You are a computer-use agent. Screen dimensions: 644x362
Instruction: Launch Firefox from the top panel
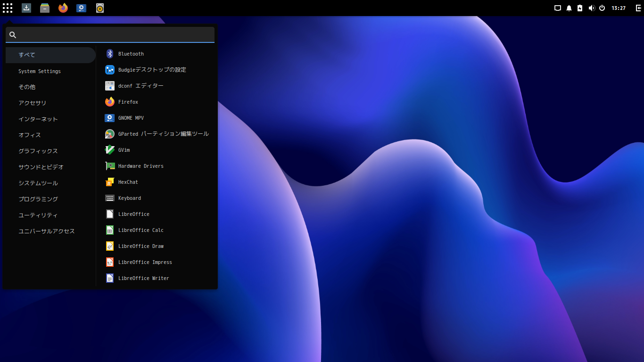point(63,8)
